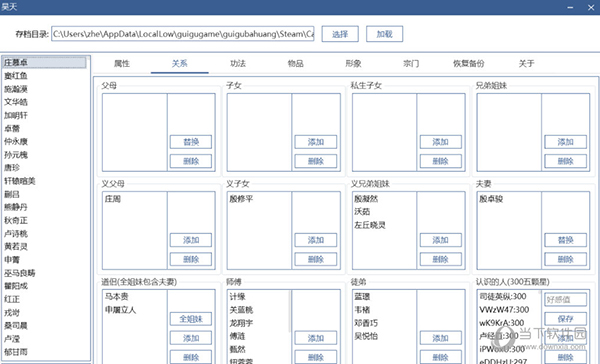Click the 全姐妹 button in the 道侣 group
This screenshot has width=600, height=364.
(x=191, y=319)
